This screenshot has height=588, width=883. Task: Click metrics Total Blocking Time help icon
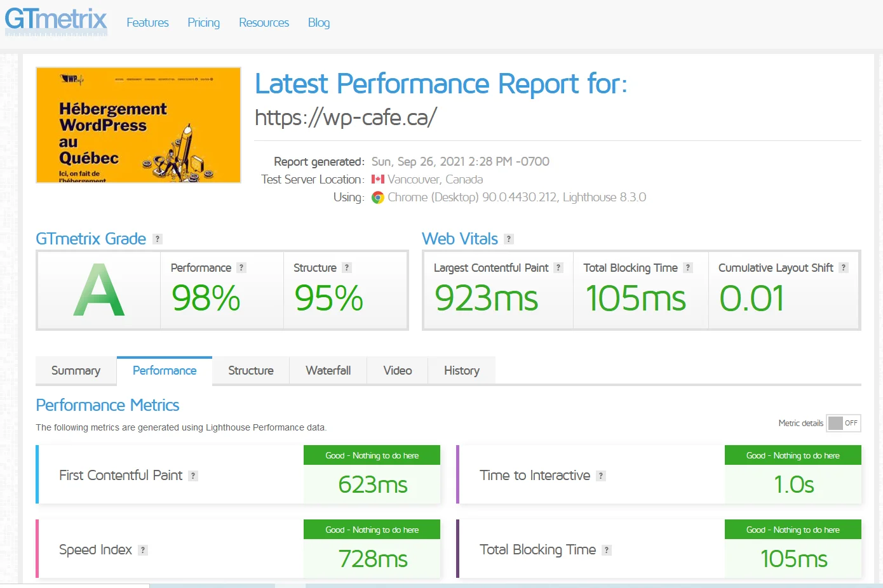[607, 550]
